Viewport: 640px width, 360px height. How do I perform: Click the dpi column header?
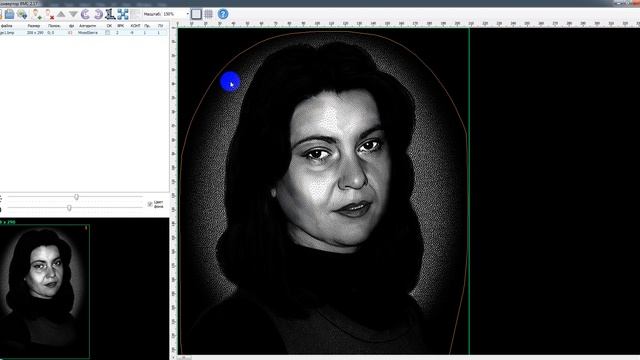click(71, 26)
